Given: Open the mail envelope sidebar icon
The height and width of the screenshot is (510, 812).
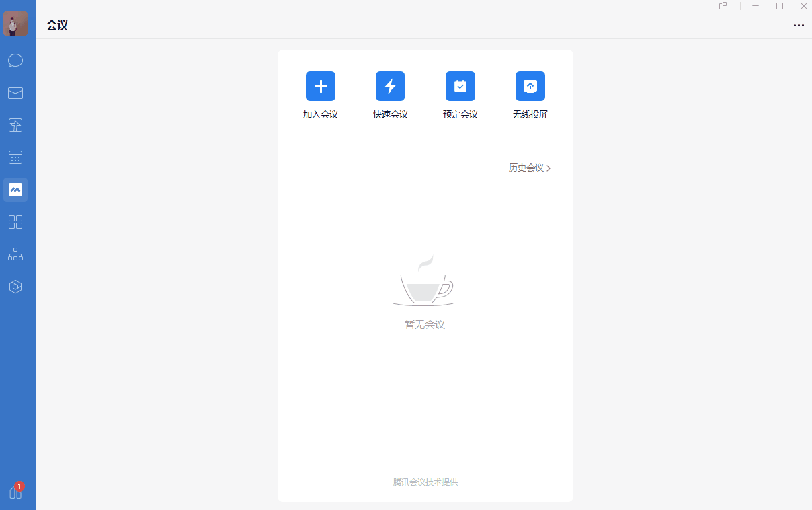Looking at the screenshot, I should [15, 93].
